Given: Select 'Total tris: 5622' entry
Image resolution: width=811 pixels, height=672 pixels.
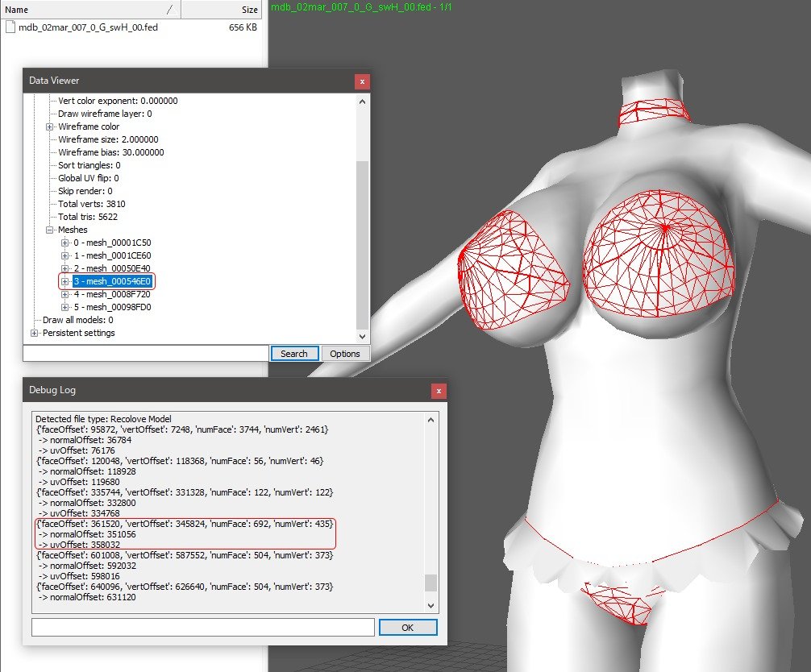Looking at the screenshot, I should point(87,217).
